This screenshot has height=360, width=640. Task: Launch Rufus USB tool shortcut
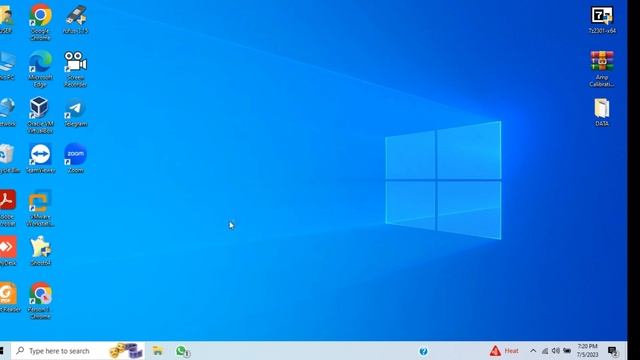[76, 19]
